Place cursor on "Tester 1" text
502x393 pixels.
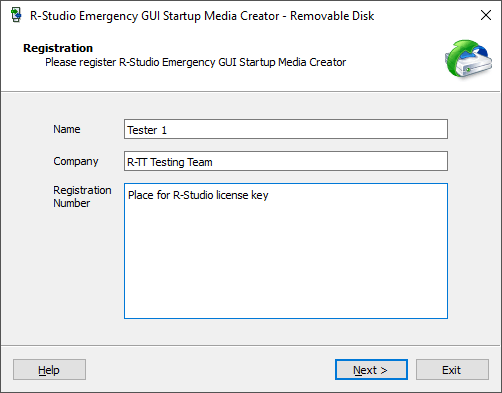coord(147,130)
